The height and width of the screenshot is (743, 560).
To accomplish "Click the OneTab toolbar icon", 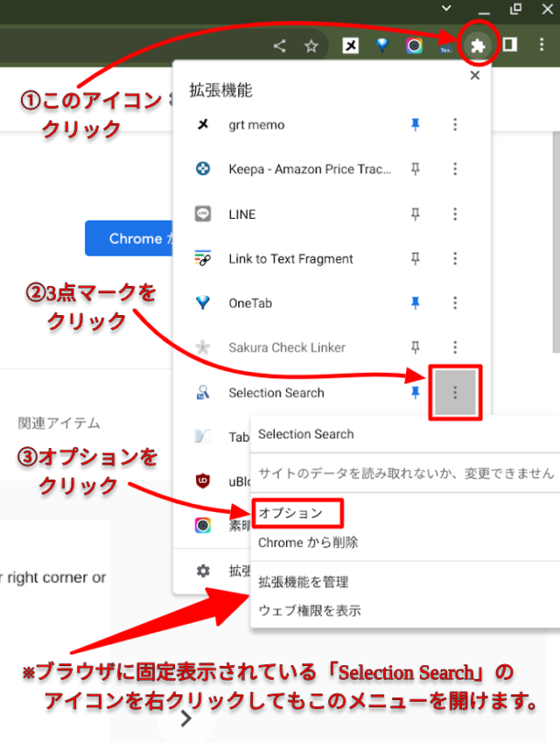I will point(382,46).
